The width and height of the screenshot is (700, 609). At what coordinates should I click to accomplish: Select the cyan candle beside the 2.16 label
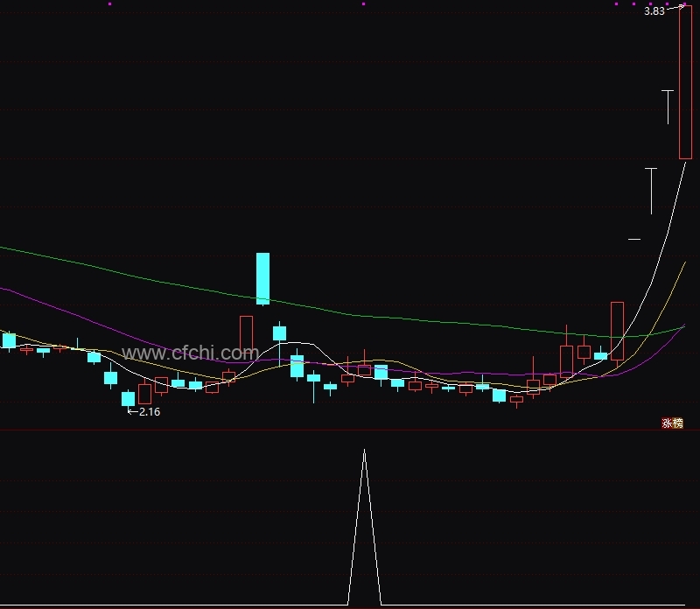tap(128, 398)
